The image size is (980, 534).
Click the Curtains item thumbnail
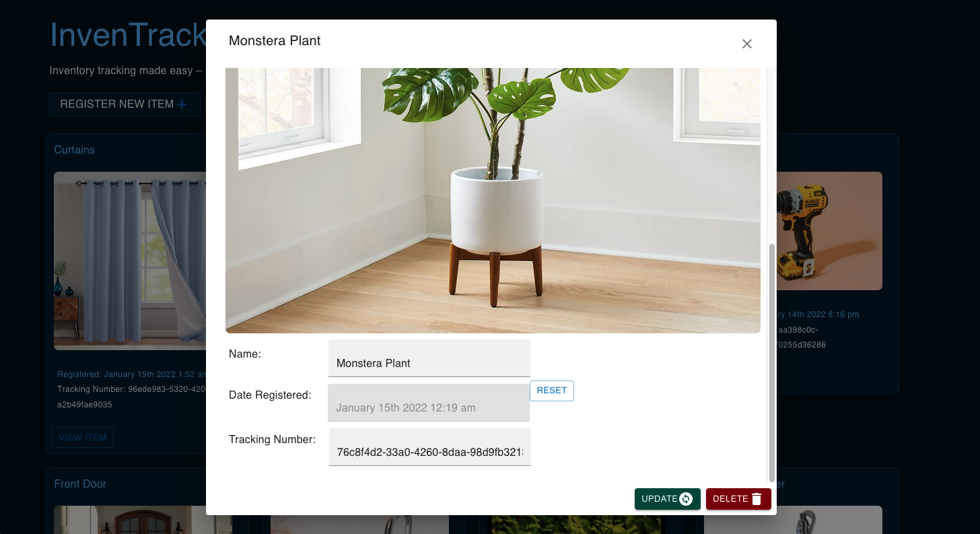pos(130,261)
